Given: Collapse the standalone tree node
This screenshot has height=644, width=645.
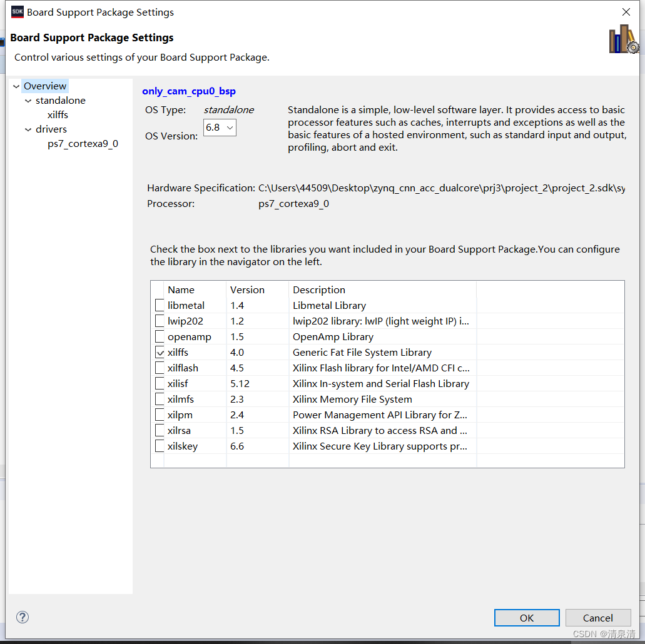Looking at the screenshot, I should tap(28, 101).
